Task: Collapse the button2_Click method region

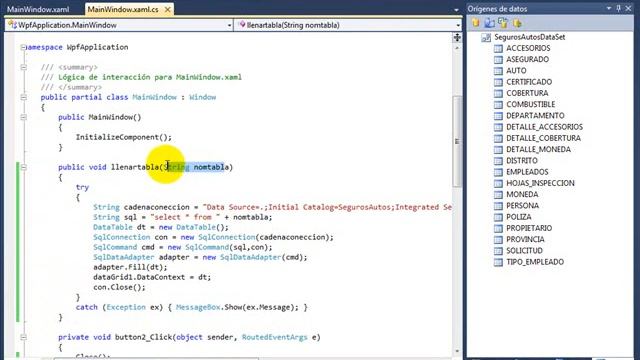Action: click(x=23, y=338)
